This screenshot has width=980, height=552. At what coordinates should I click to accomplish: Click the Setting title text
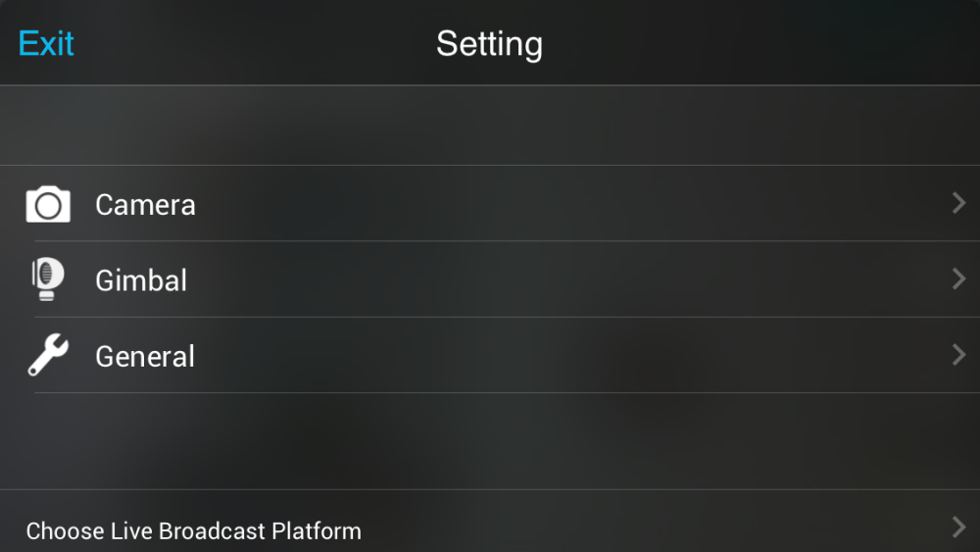pos(489,44)
